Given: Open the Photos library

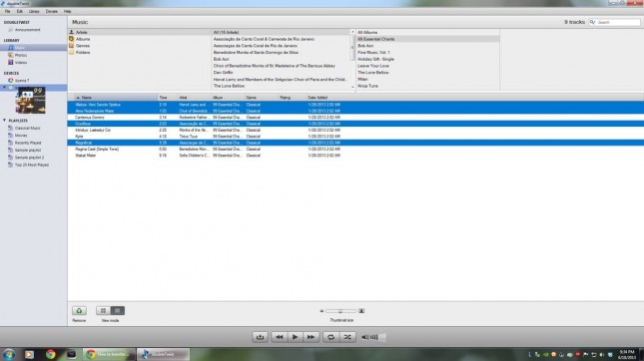Looking at the screenshot, I should pyautogui.click(x=21, y=55).
